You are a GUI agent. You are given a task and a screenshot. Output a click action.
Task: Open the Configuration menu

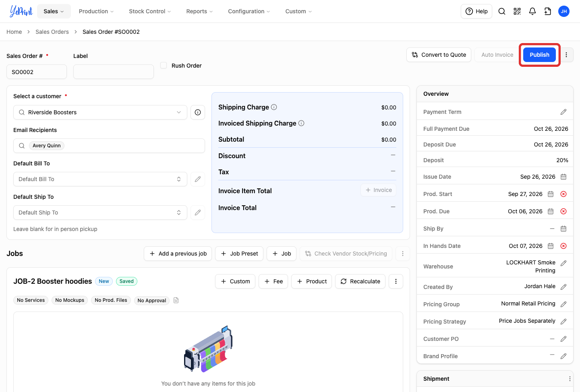(x=249, y=11)
